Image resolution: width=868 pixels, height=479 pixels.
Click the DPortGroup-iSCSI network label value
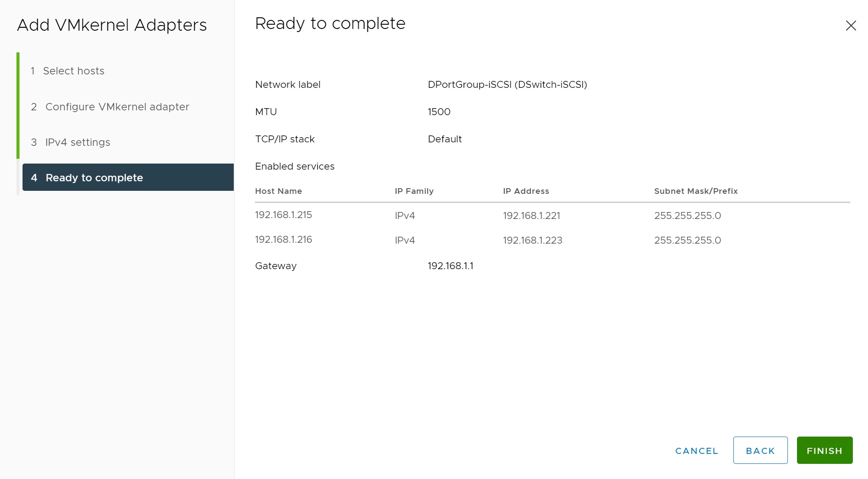507,85
